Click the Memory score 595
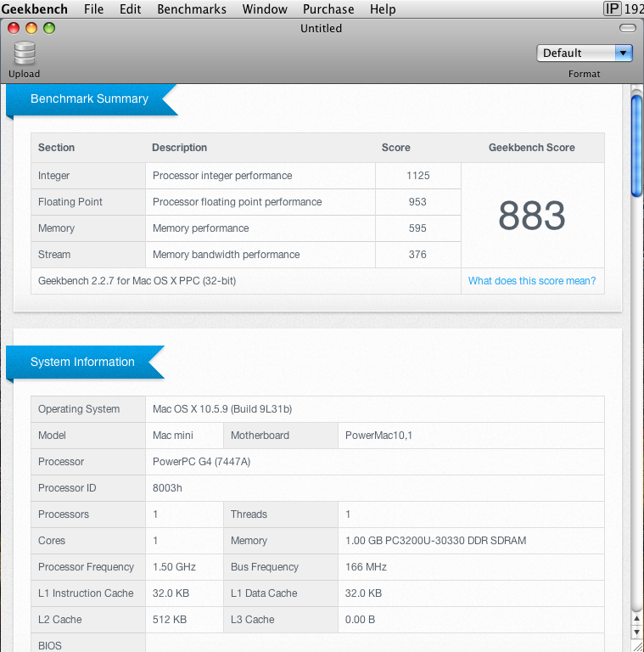 pyautogui.click(x=417, y=228)
